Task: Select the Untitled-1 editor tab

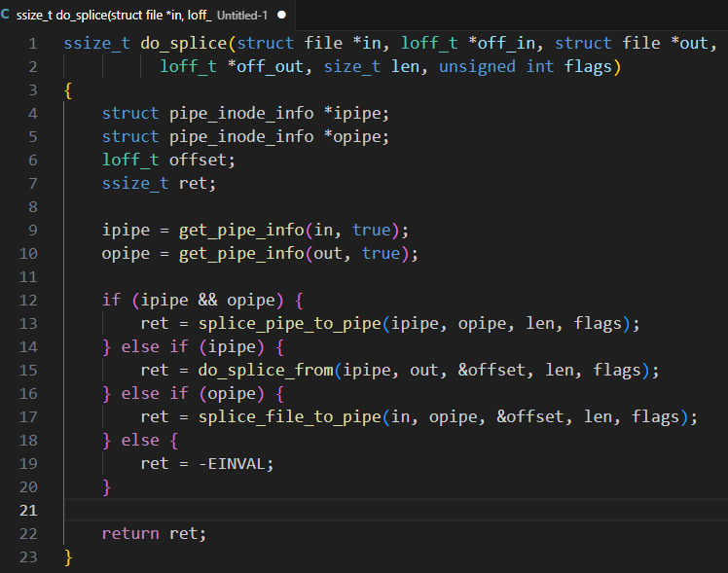Action: click(x=147, y=15)
